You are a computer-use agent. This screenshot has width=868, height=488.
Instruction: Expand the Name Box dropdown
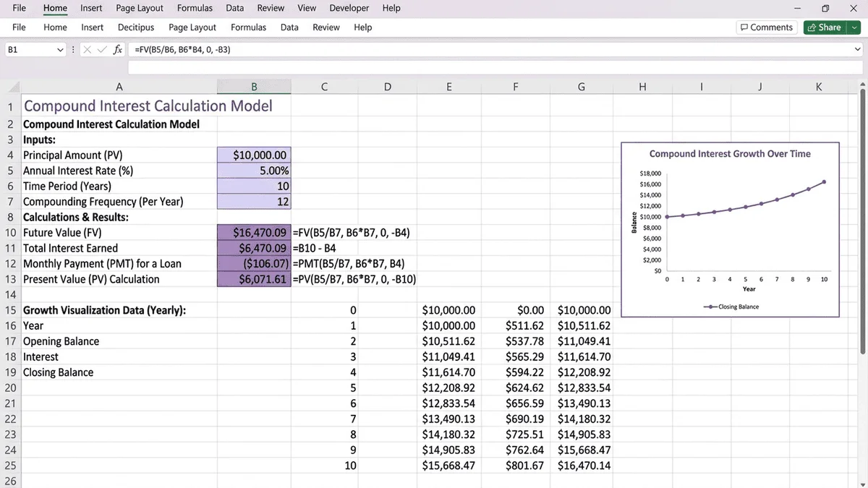pos(61,50)
